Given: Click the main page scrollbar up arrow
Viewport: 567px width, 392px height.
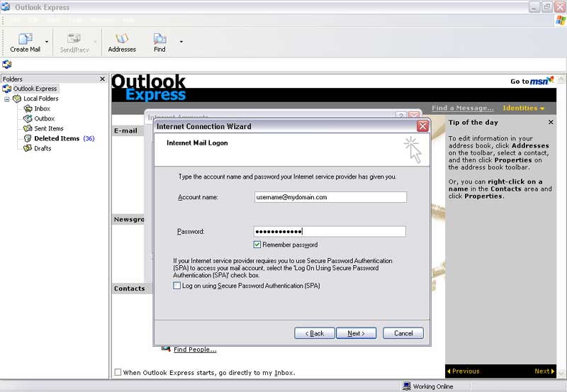Looking at the screenshot, I should tap(561, 79).
